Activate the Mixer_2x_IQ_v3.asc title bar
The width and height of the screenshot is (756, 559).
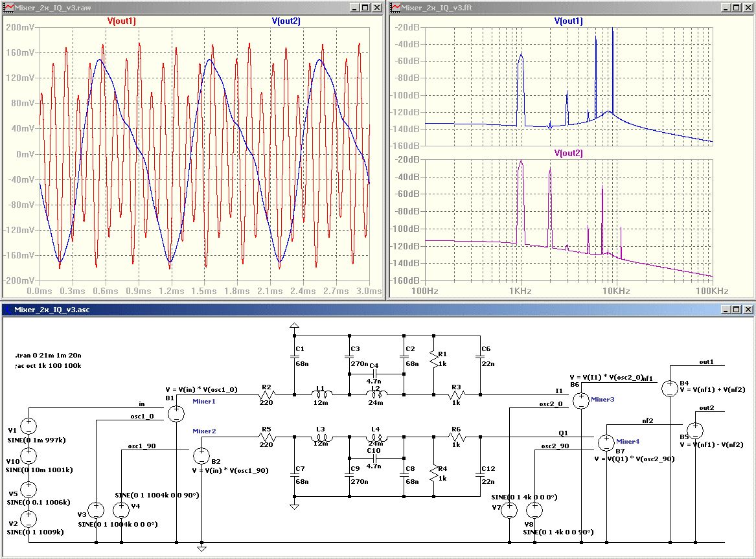tap(324, 310)
